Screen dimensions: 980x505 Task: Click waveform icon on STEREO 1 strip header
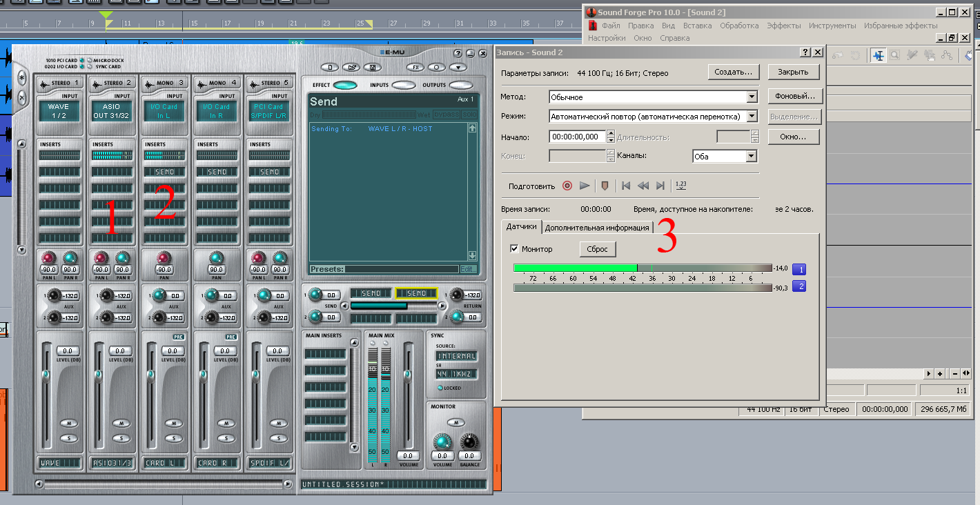click(x=45, y=83)
